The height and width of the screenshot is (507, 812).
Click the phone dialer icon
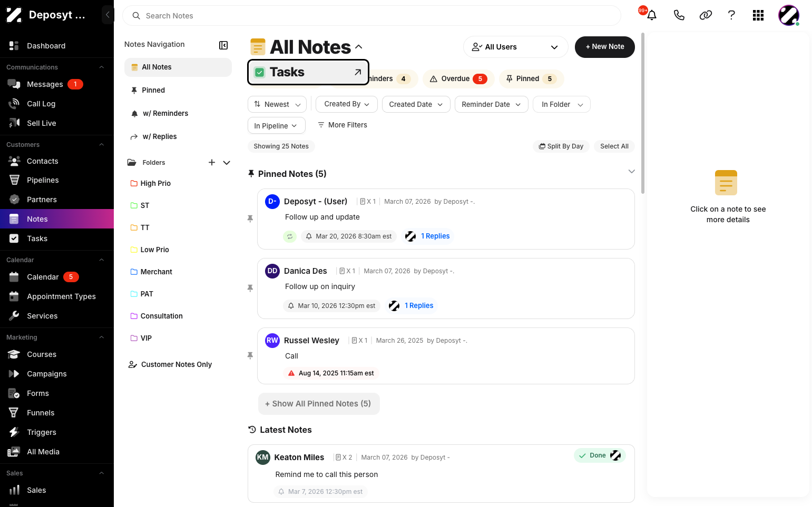pos(679,15)
